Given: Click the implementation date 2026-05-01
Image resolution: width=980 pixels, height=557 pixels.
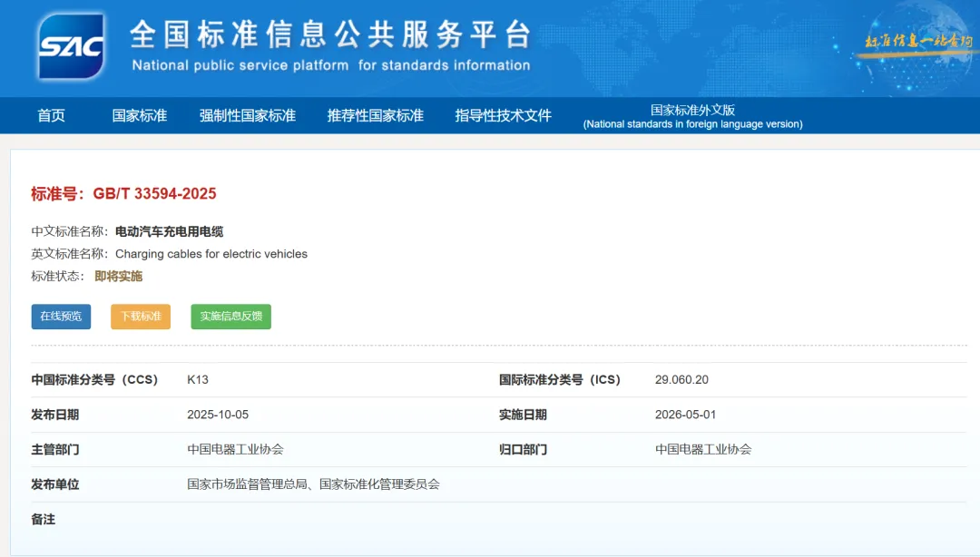Looking at the screenshot, I should tap(686, 415).
